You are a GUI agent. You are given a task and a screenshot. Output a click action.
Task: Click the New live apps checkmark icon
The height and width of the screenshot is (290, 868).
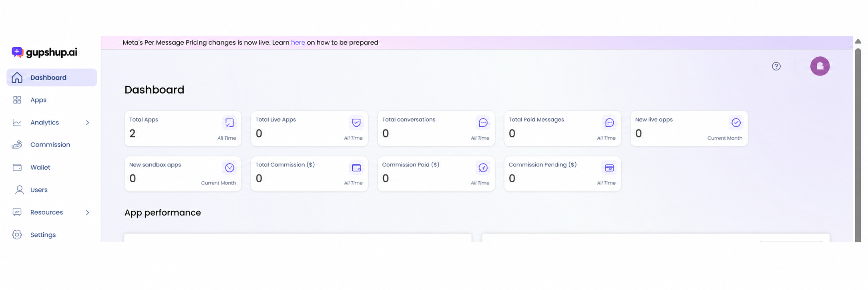coord(736,123)
